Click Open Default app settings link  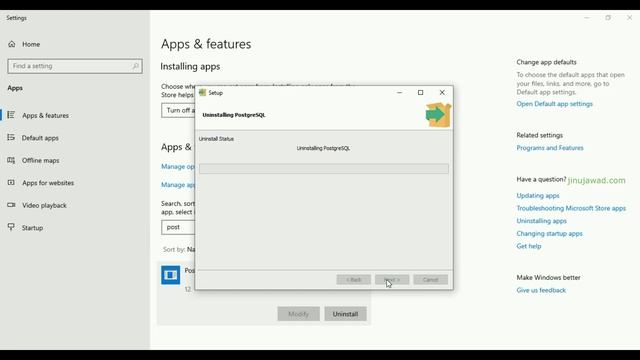point(554,104)
